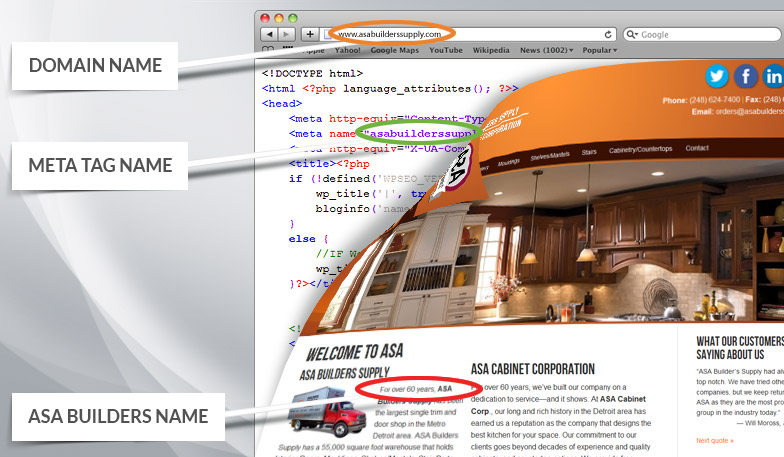Open ASA's Twitter page icon
This screenshot has width=784, height=457.
click(716, 76)
